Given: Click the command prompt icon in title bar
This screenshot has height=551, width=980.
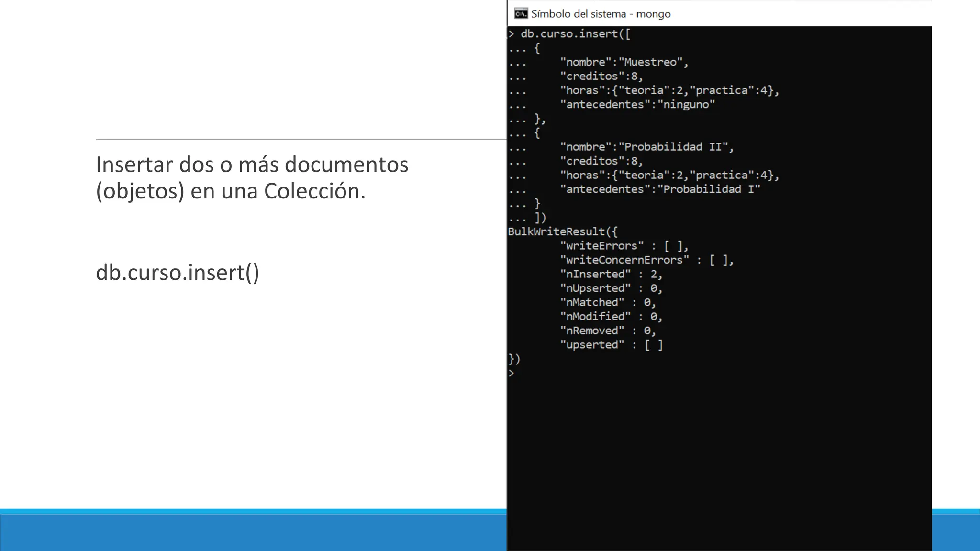Looking at the screenshot, I should (521, 14).
